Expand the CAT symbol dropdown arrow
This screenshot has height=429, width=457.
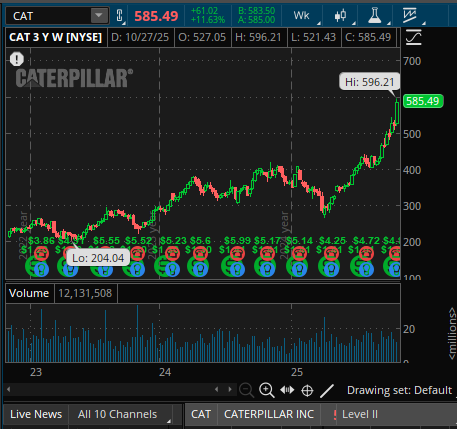click(x=99, y=15)
